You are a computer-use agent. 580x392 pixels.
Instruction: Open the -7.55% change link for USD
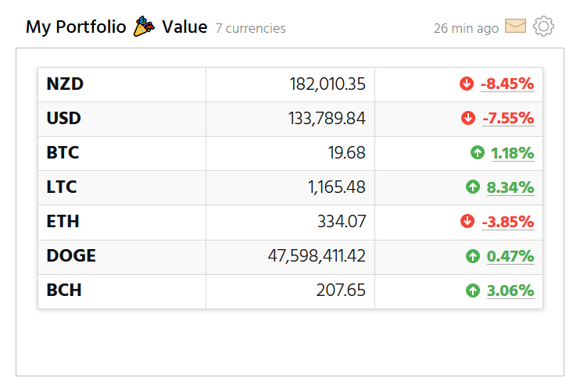508,118
